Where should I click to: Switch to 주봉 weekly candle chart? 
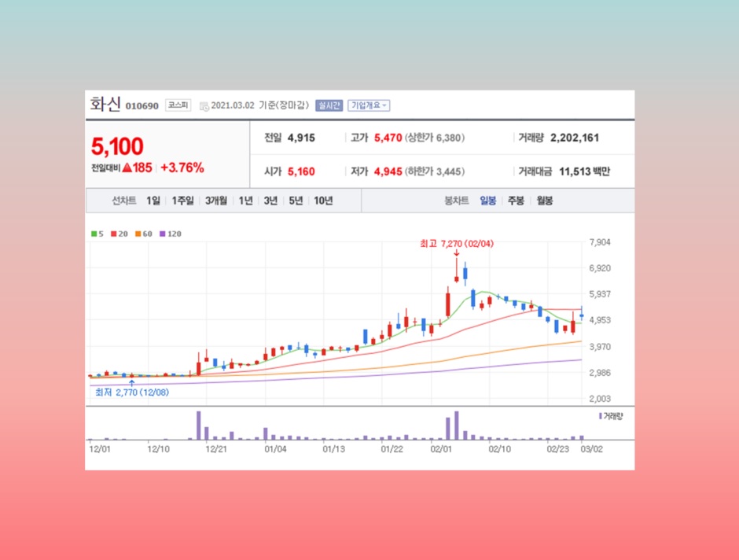(x=516, y=201)
